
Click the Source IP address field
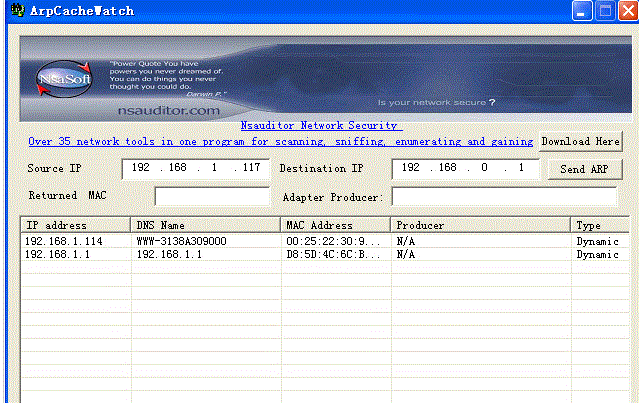click(196, 168)
